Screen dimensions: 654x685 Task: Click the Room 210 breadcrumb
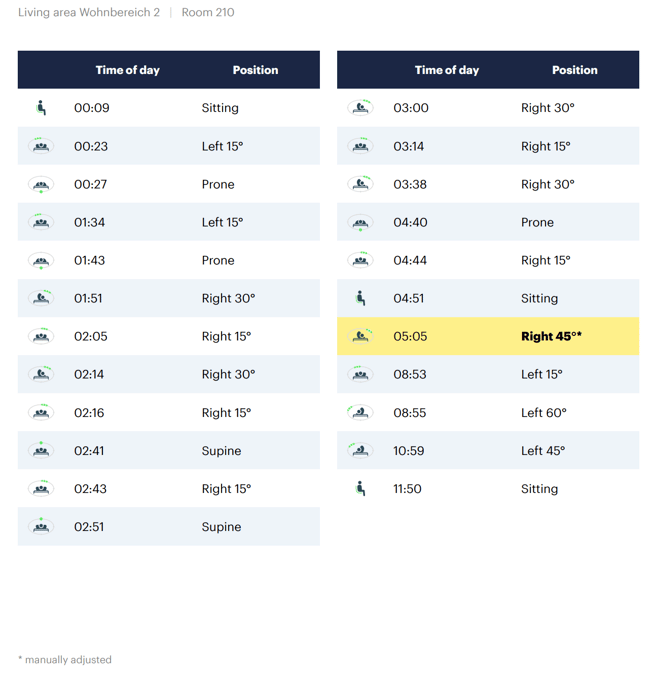coord(208,12)
